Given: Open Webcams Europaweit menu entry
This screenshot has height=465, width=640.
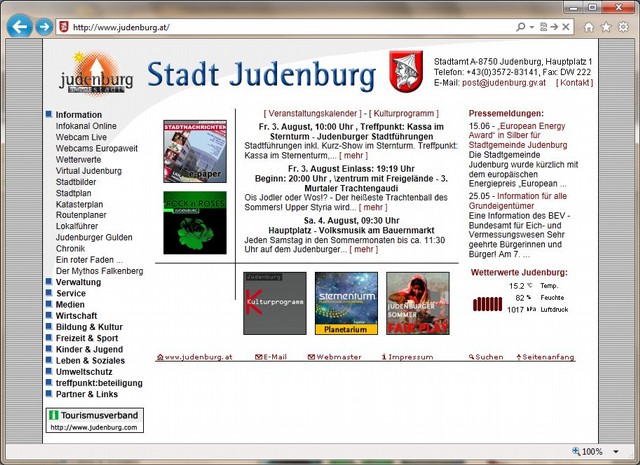Looking at the screenshot, I should [97, 148].
